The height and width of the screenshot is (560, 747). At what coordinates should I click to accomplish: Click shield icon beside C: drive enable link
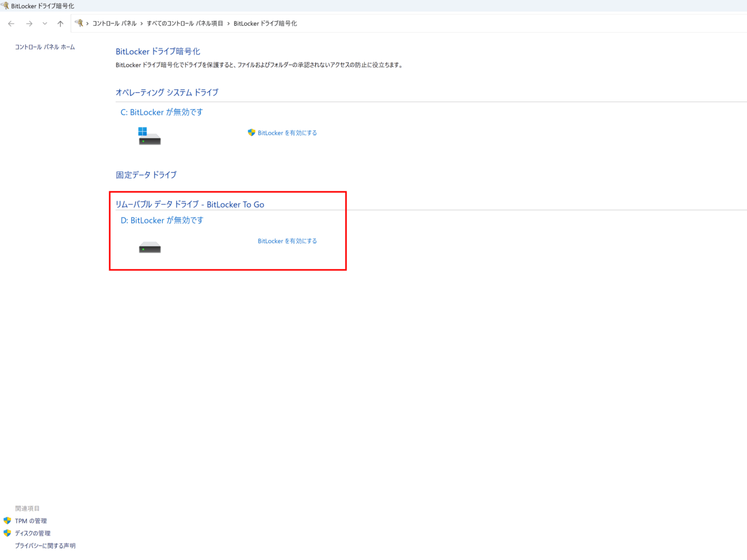click(252, 133)
